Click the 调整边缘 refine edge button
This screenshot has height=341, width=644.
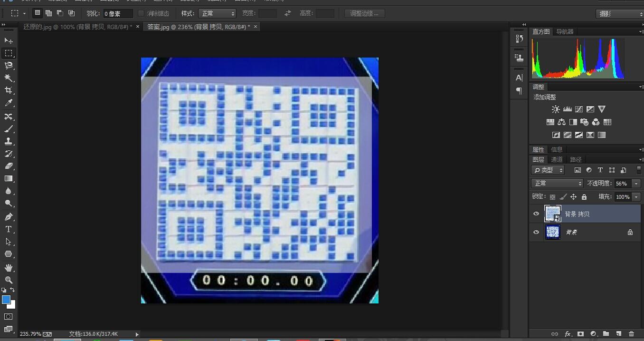(x=364, y=13)
